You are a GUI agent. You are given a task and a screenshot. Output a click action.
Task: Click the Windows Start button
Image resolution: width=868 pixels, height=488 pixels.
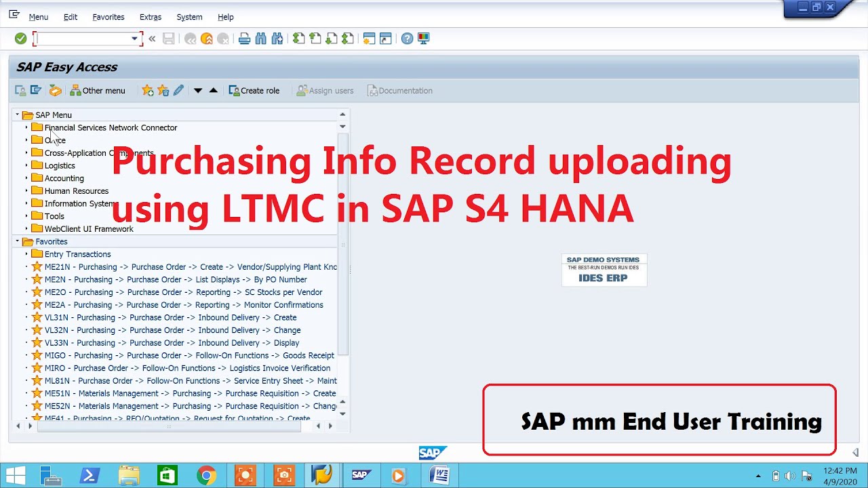click(x=16, y=475)
